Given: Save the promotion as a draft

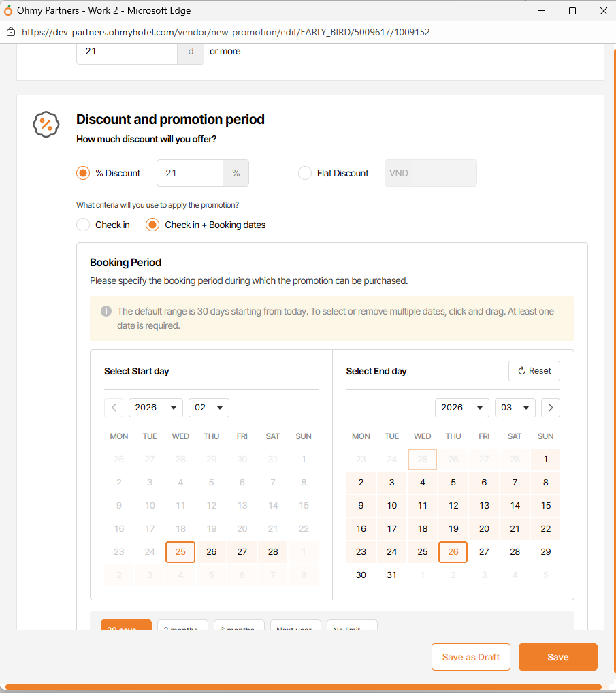Looking at the screenshot, I should pos(471,657).
